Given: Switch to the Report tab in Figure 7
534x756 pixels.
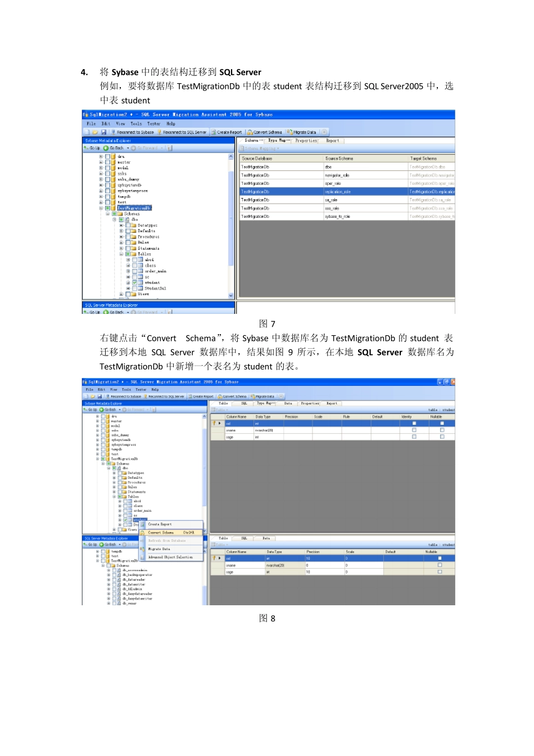Looking at the screenshot, I should pyautogui.click(x=332, y=141).
